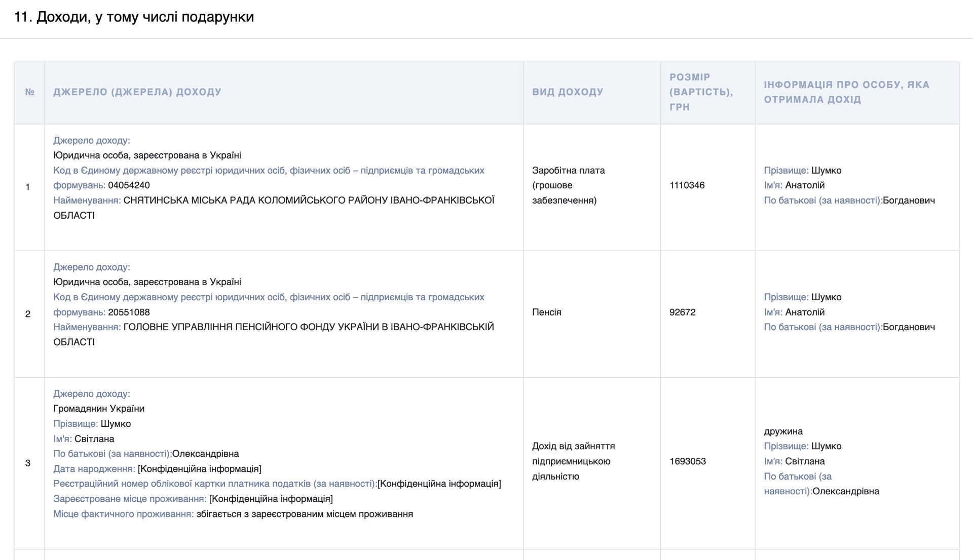The height and width of the screenshot is (560, 973).
Task: Click the amount 1110346
Action: point(687,185)
